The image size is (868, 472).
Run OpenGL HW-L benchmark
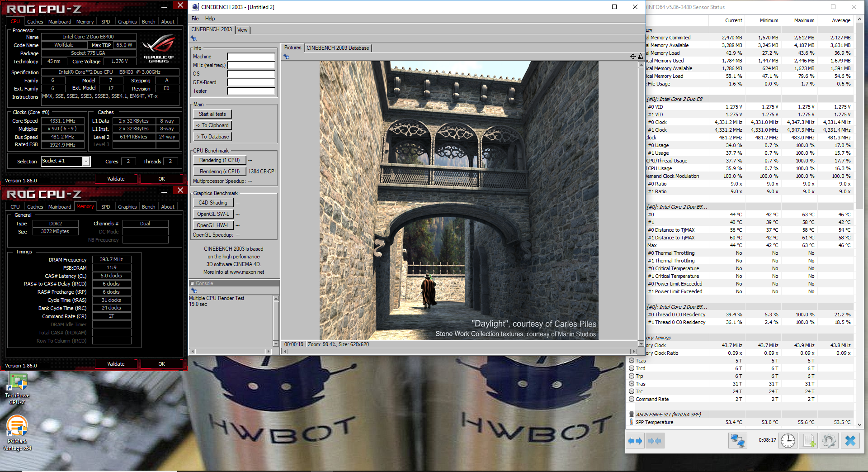pos(213,225)
